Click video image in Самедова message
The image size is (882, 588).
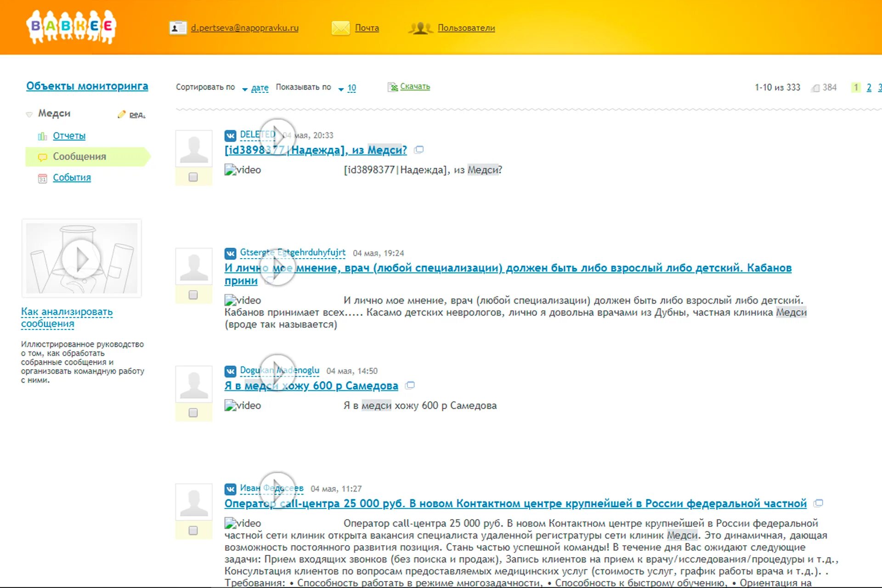click(243, 406)
